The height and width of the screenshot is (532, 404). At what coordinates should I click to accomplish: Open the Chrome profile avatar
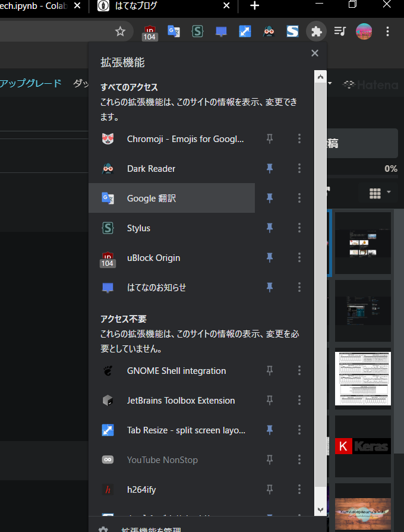click(x=364, y=32)
